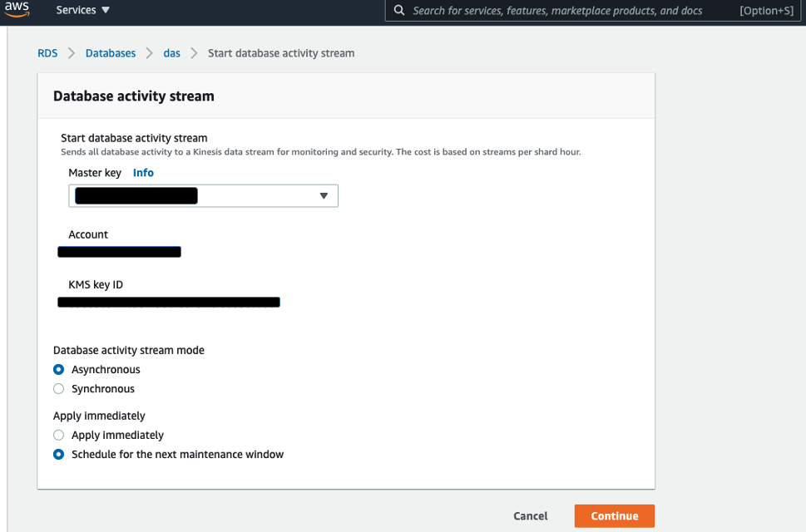Select the Asynchronous stream mode
Image resolution: width=806 pixels, height=532 pixels.
[58, 370]
